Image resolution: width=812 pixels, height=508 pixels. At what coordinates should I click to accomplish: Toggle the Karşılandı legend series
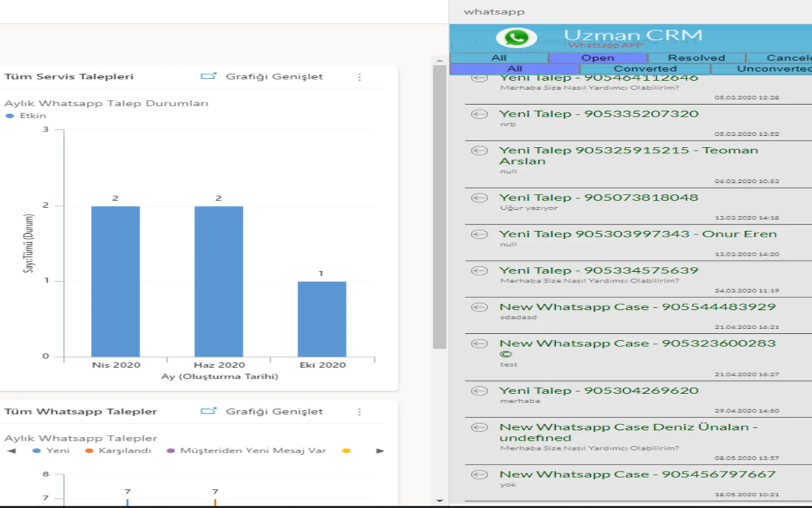[118, 451]
